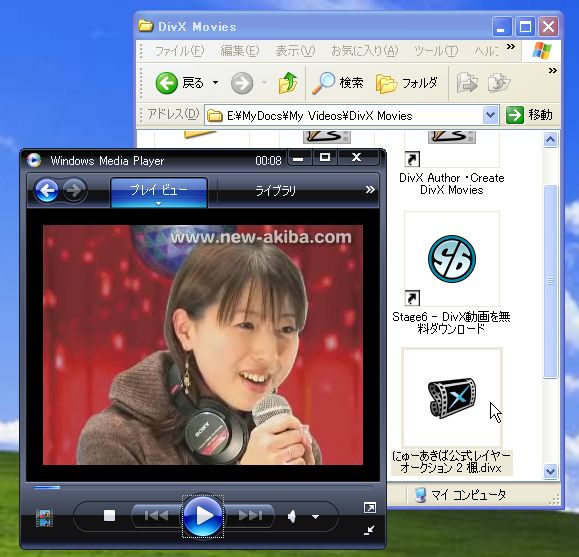This screenshot has width=579, height=557.
Task: Toggle the フォルダ folders pane button
Action: [x=407, y=83]
